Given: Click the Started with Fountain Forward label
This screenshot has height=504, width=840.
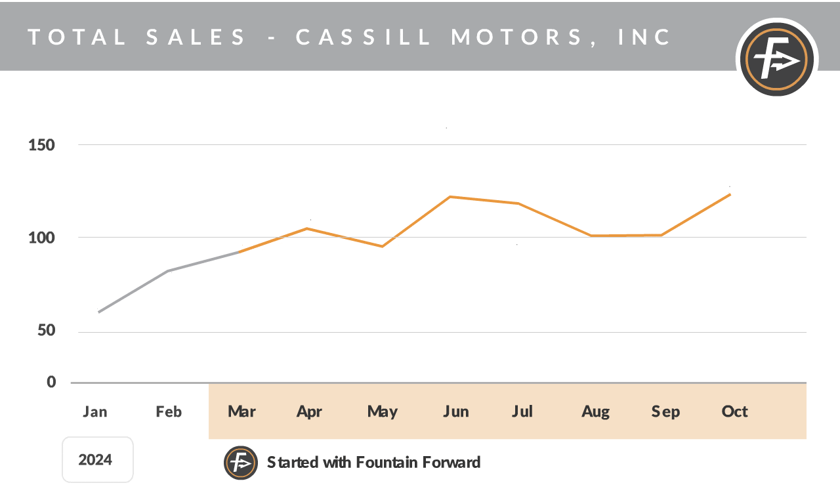Looking at the screenshot, I should pos(373,462).
